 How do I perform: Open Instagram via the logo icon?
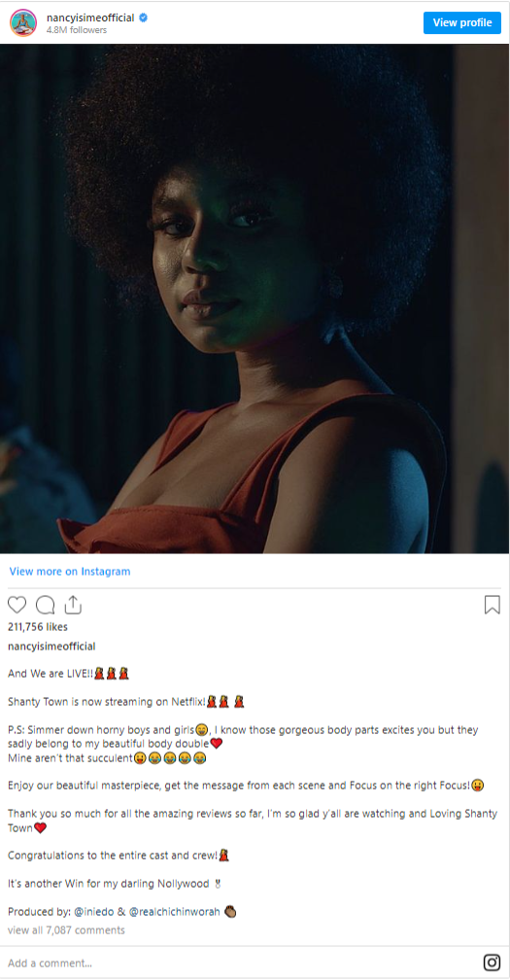[492, 962]
